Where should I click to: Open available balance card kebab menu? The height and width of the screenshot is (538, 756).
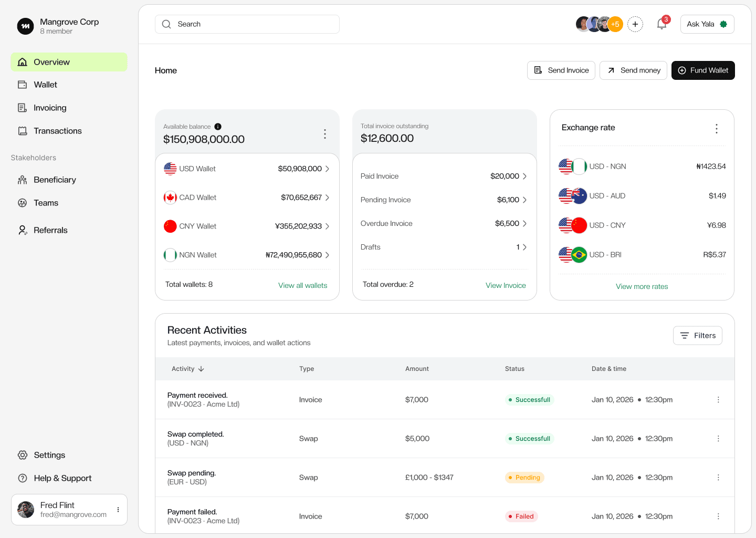pyautogui.click(x=325, y=134)
